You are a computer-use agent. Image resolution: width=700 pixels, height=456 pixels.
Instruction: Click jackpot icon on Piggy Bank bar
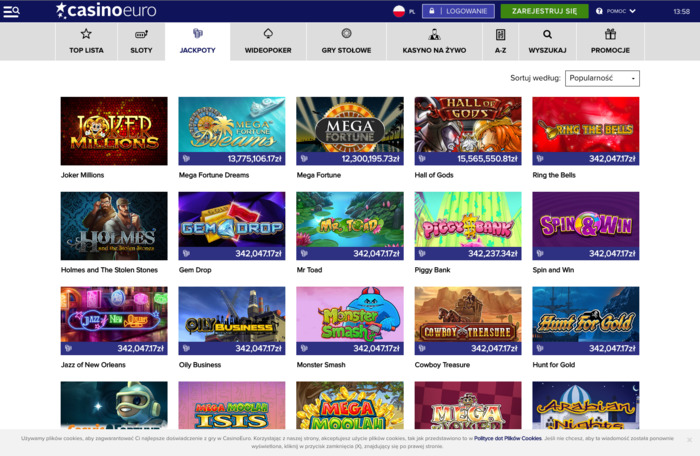422,253
